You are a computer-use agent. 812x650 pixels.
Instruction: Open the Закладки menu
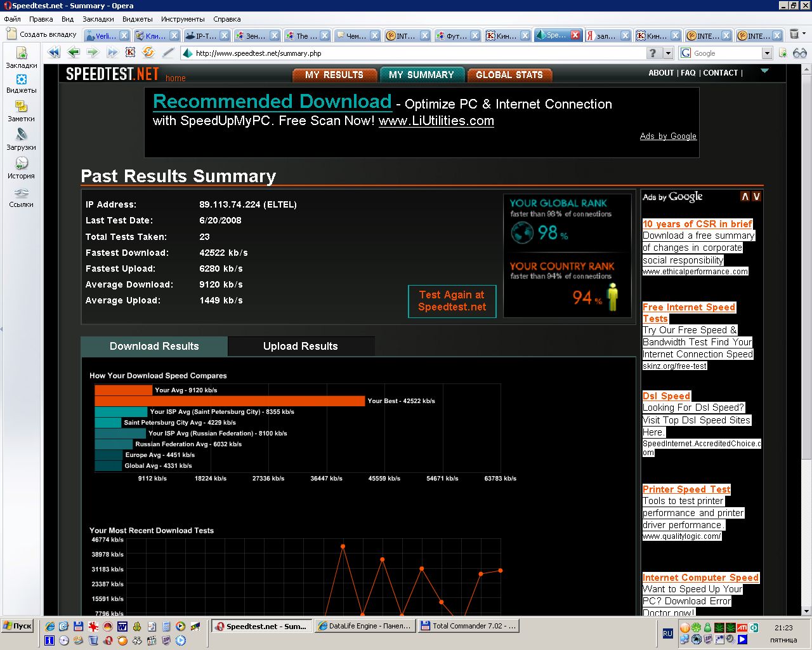click(x=98, y=19)
